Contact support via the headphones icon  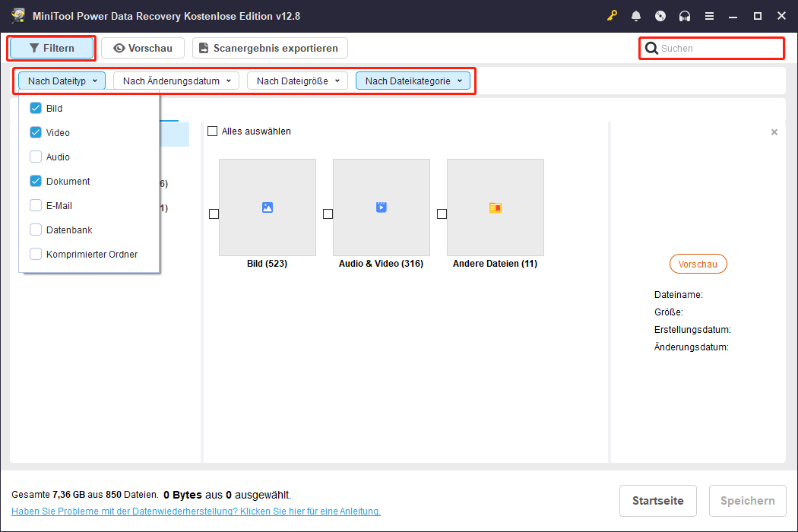point(684,15)
